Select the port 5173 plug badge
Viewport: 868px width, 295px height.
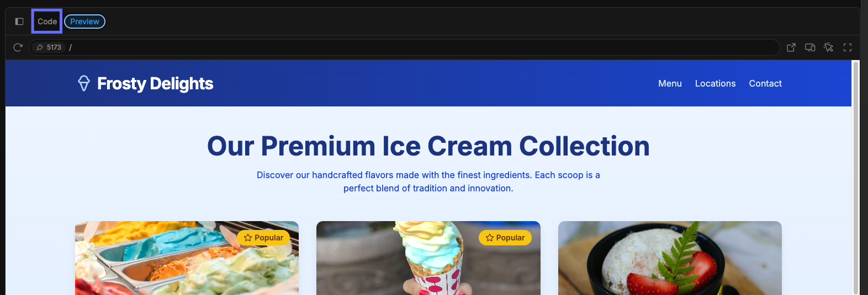49,47
